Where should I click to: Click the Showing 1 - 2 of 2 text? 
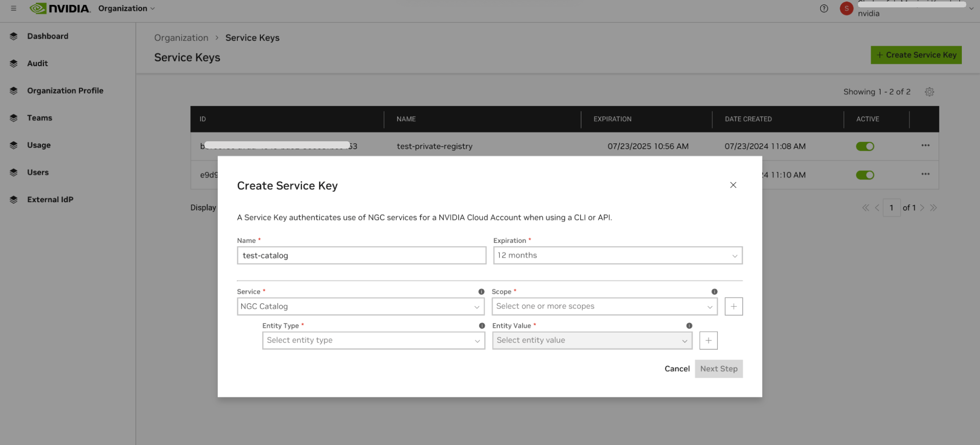pos(877,92)
